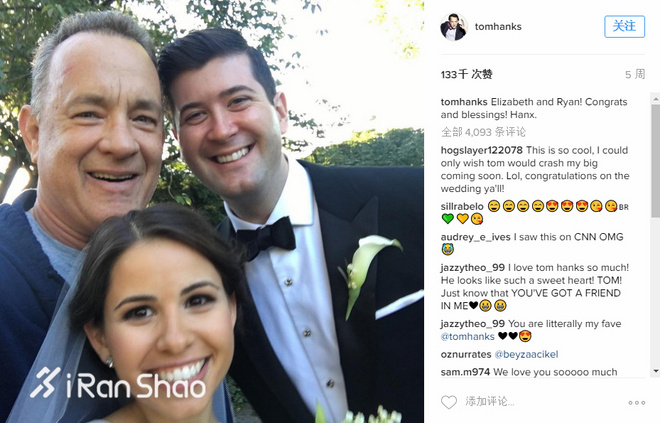Open the @beyzaacikel mention link
660x423 pixels.
tap(526, 354)
